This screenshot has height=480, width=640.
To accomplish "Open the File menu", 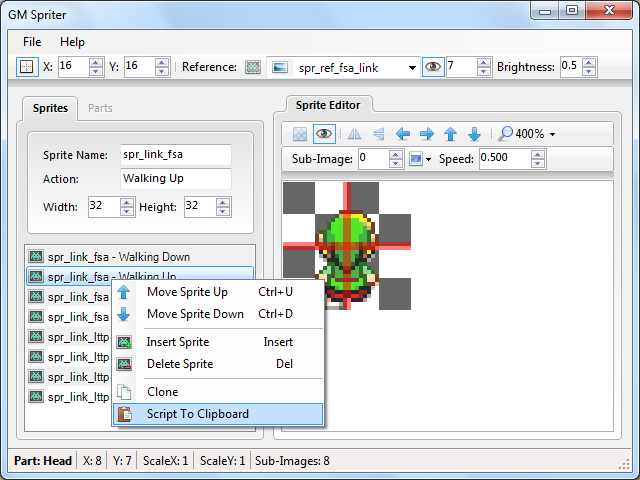I will [x=32, y=42].
